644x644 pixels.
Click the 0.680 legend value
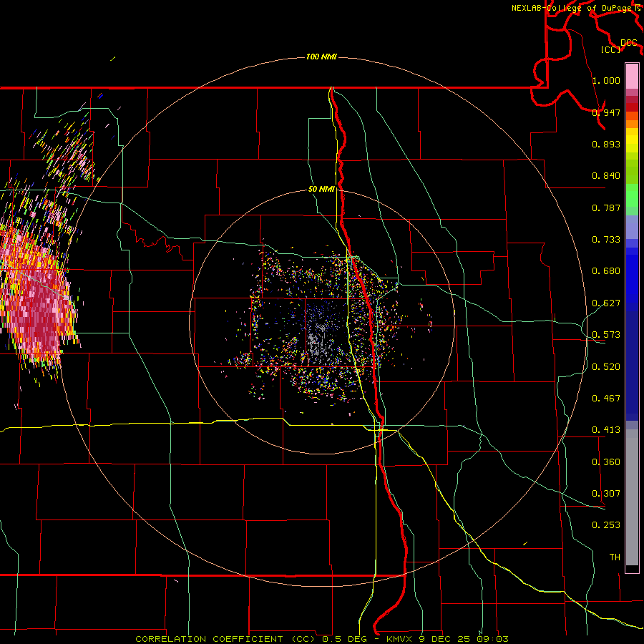click(x=606, y=270)
